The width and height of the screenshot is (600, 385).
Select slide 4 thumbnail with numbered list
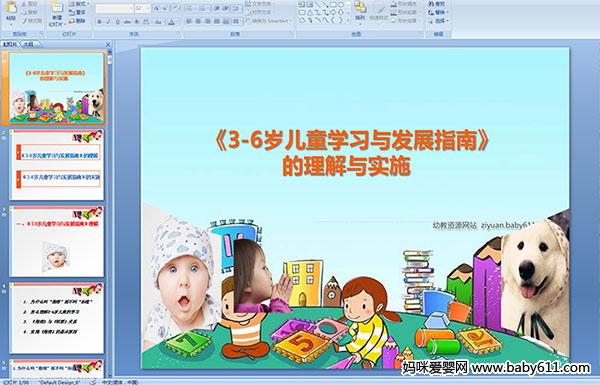click(57, 318)
